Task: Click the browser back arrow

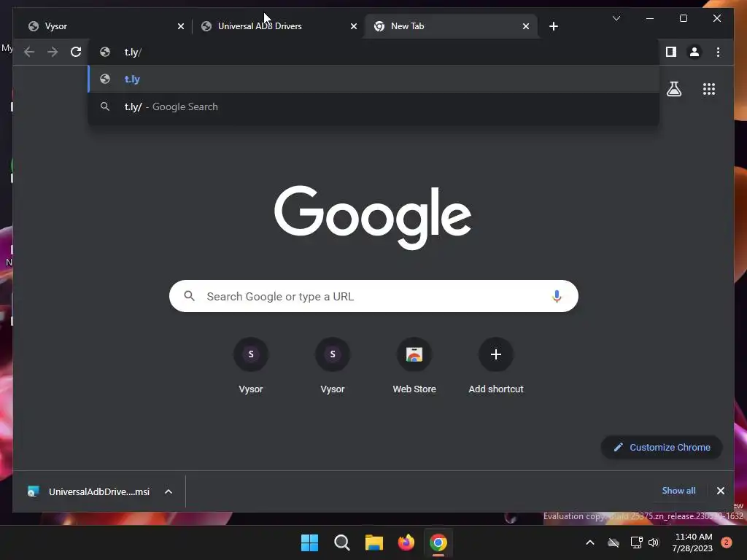Action: click(x=29, y=52)
